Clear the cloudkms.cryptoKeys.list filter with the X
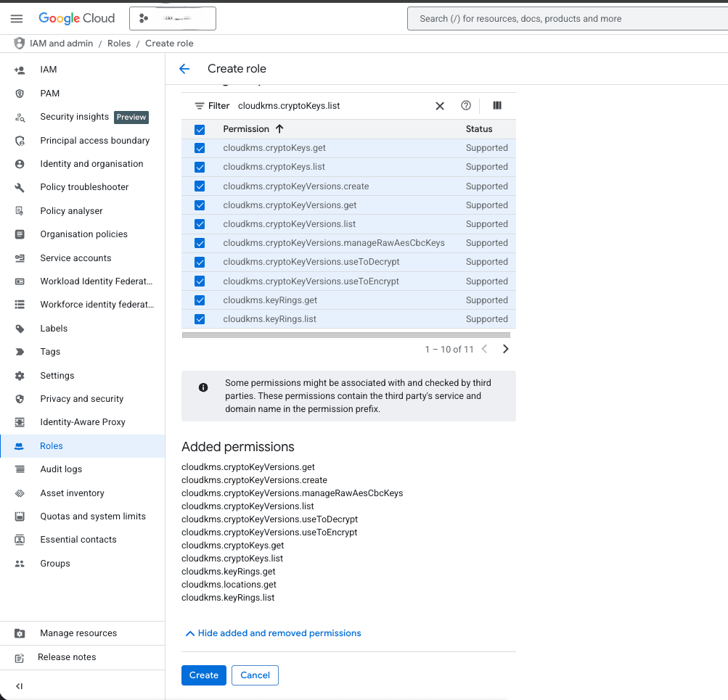This screenshot has height=700, width=728. (x=439, y=105)
